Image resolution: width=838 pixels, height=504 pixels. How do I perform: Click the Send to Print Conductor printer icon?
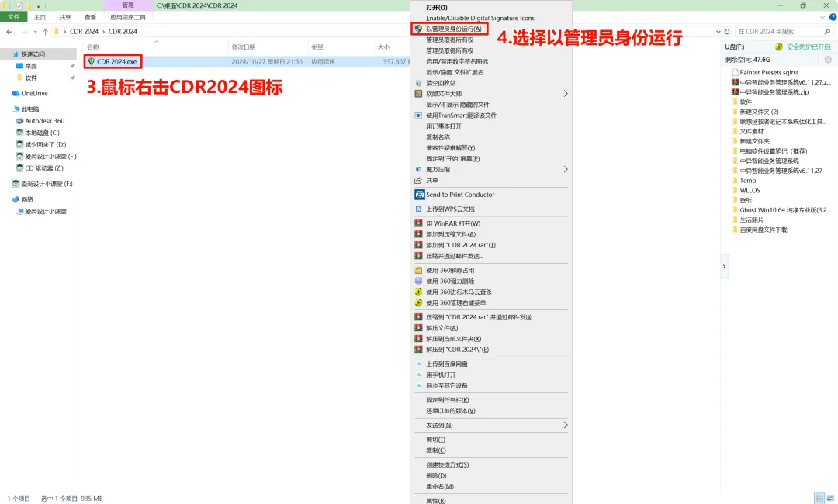tap(420, 195)
